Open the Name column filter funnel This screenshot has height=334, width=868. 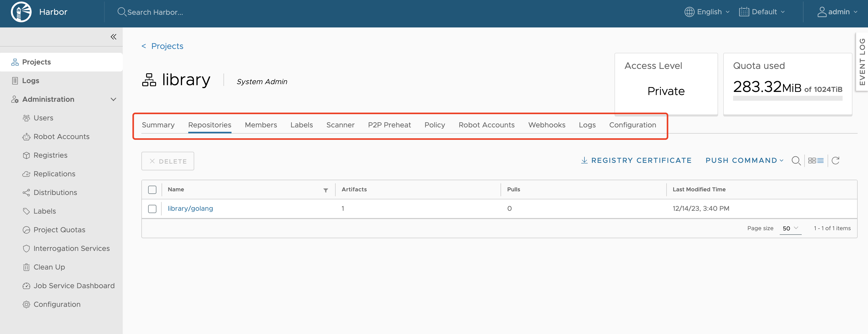[325, 190]
